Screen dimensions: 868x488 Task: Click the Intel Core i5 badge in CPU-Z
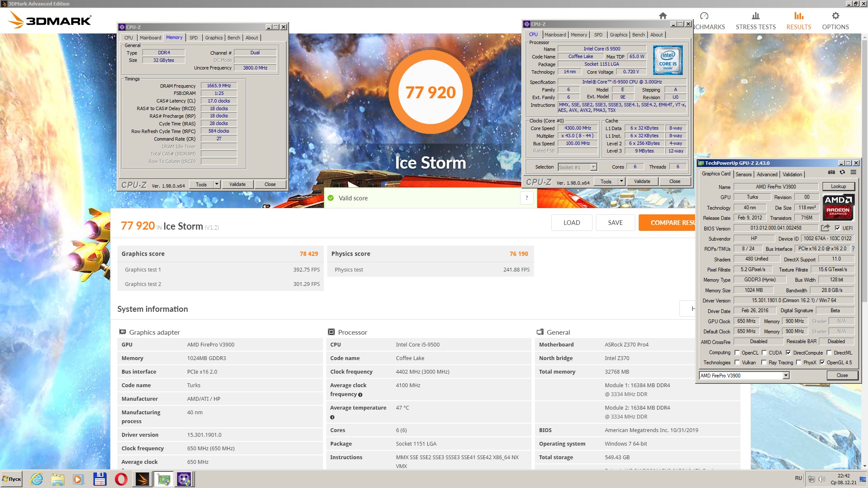tap(668, 61)
